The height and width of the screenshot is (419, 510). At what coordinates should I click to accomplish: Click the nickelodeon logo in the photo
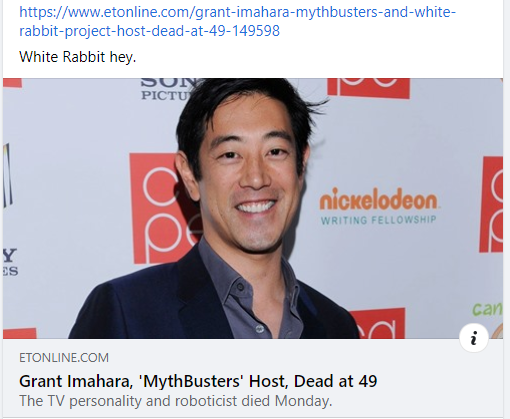pos(378,199)
